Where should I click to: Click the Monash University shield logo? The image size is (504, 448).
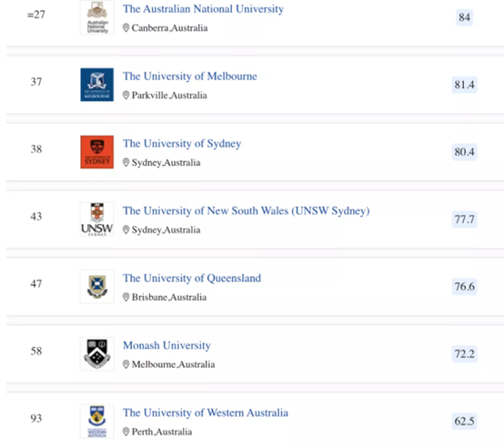(97, 354)
